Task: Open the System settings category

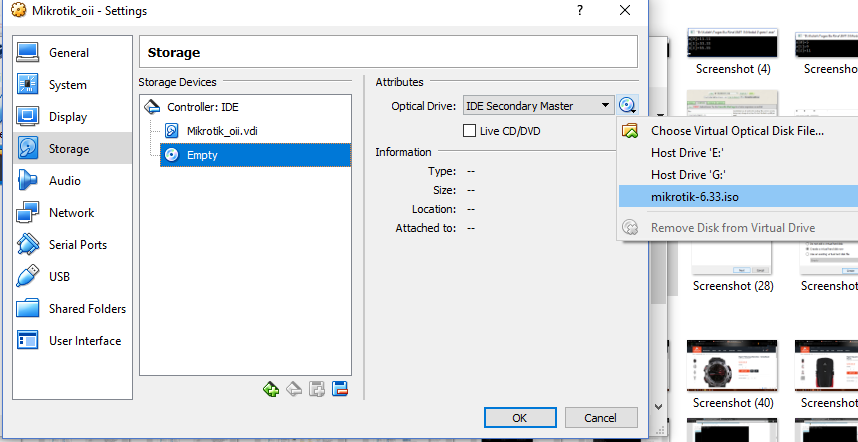Action: (72, 85)
